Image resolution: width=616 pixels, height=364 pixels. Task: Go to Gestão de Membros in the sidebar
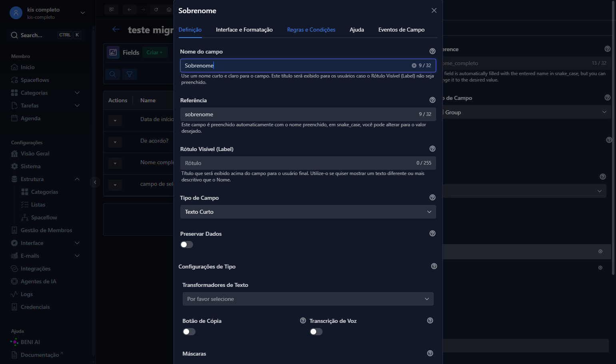(42, 230)
